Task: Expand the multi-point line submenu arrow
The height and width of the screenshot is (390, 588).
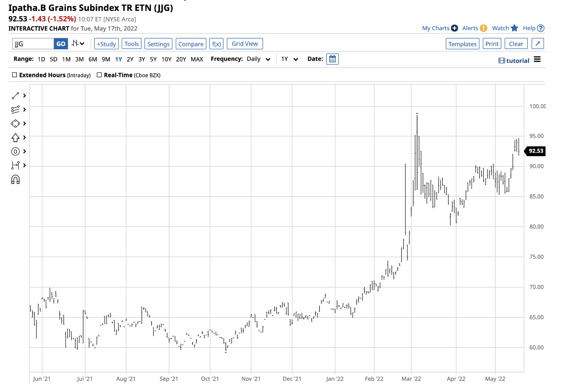Action: click(x=24, y=109)
